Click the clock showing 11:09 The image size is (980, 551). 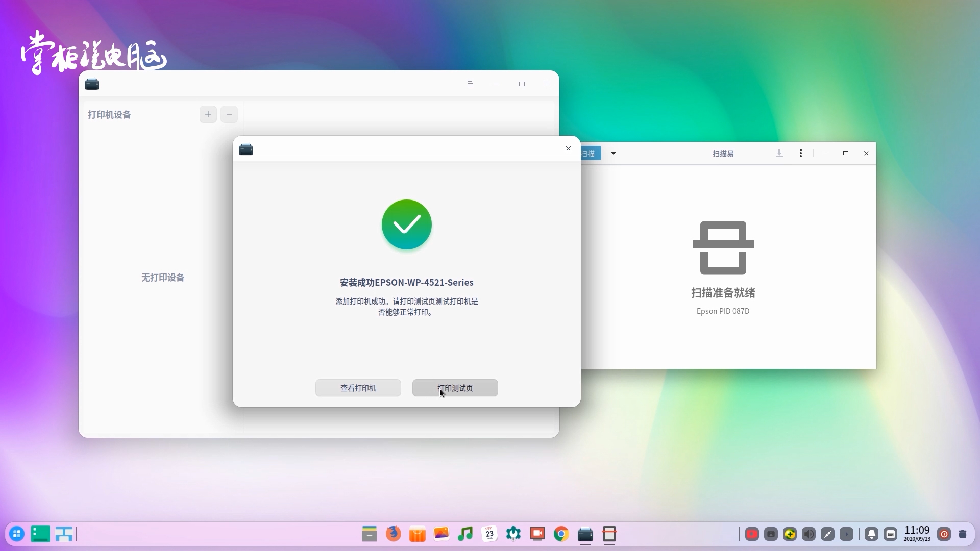coord(917,533)
